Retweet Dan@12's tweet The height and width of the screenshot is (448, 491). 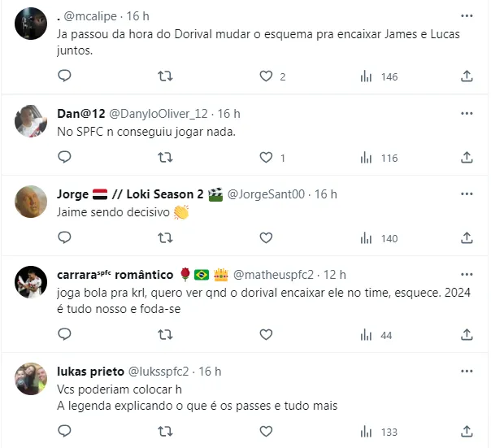click(x=165, y=158)
